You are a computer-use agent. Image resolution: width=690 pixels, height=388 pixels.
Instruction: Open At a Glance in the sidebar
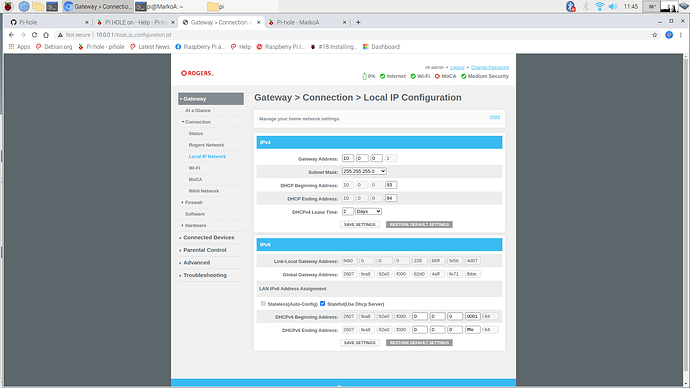point(198,110)
